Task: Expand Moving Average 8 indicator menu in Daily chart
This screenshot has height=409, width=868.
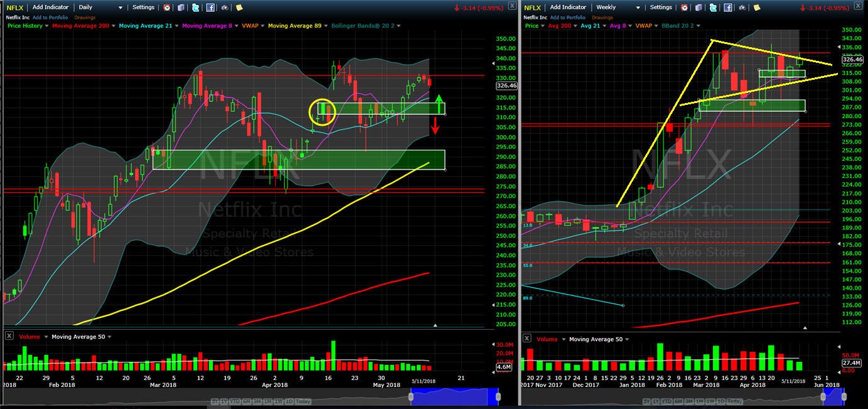Action: point(235,26)
